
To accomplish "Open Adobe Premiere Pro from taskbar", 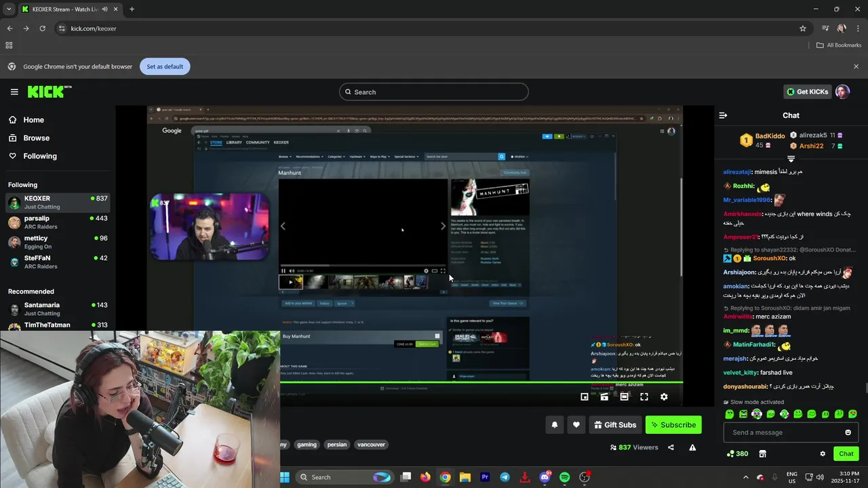I will (485, 477).
